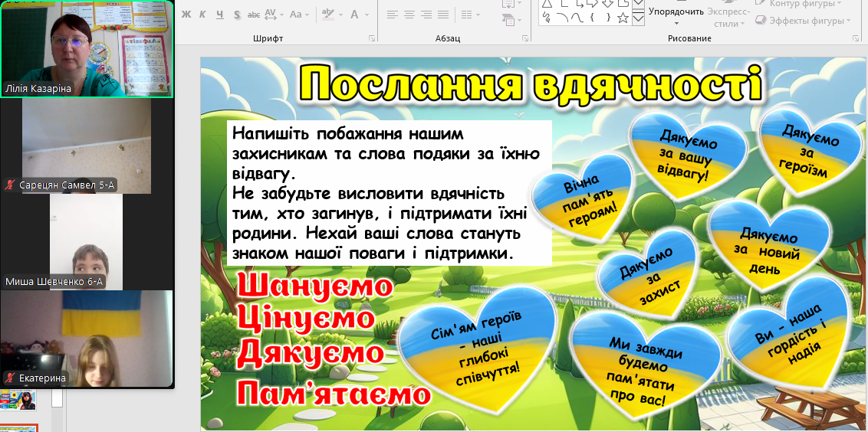Click muted mic icon for Екатерина
This screenshot has height=432, width=868.
[9, 378]
